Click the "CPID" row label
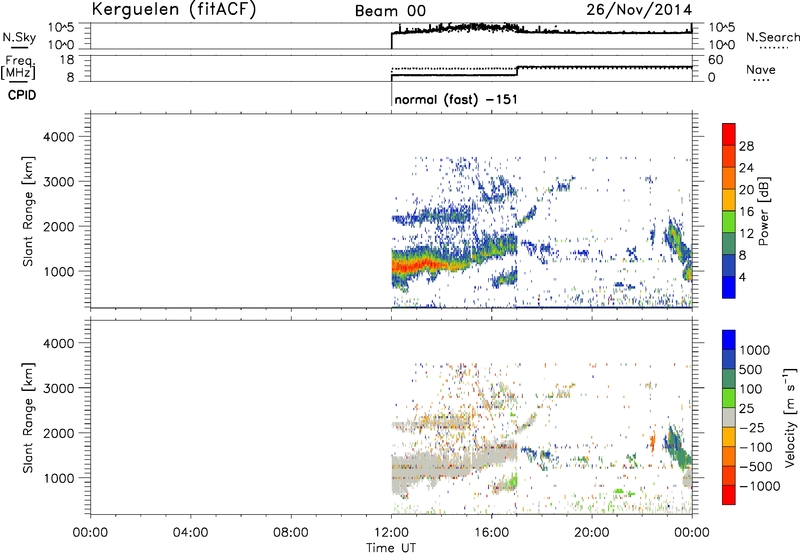Screen dimensions: 800x554 click(x=22, y=95)
